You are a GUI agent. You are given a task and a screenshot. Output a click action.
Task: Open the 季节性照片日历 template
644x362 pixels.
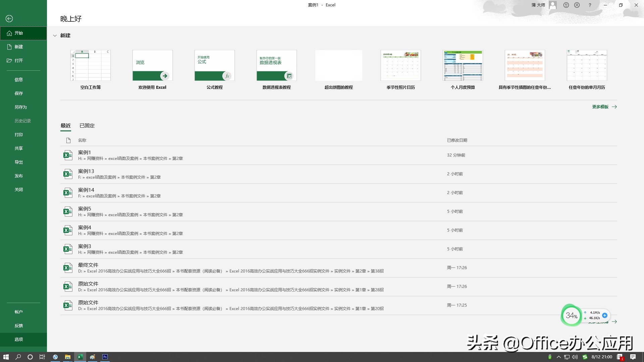point(401,65)
